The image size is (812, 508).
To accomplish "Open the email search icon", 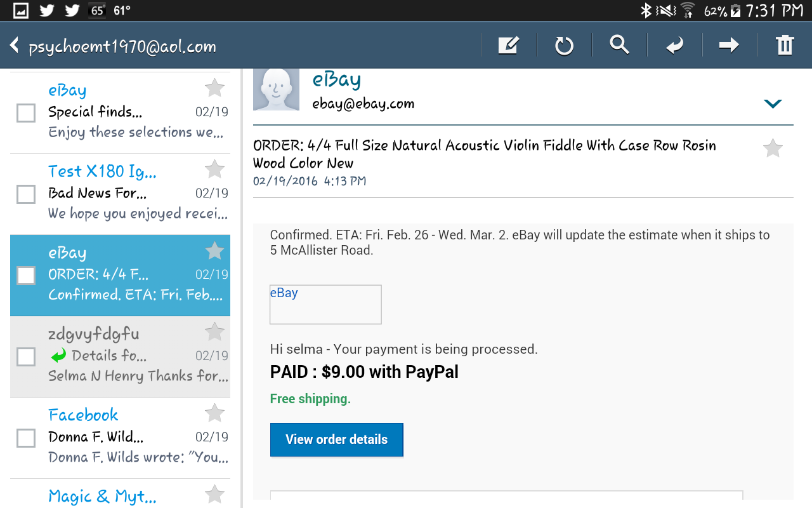I will click(x=619, y=44).
